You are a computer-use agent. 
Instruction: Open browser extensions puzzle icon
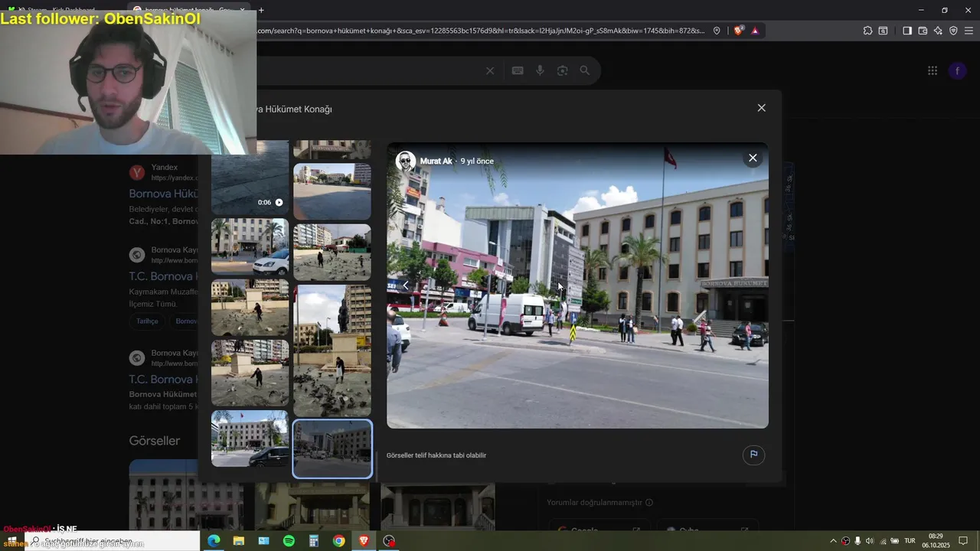867,31
